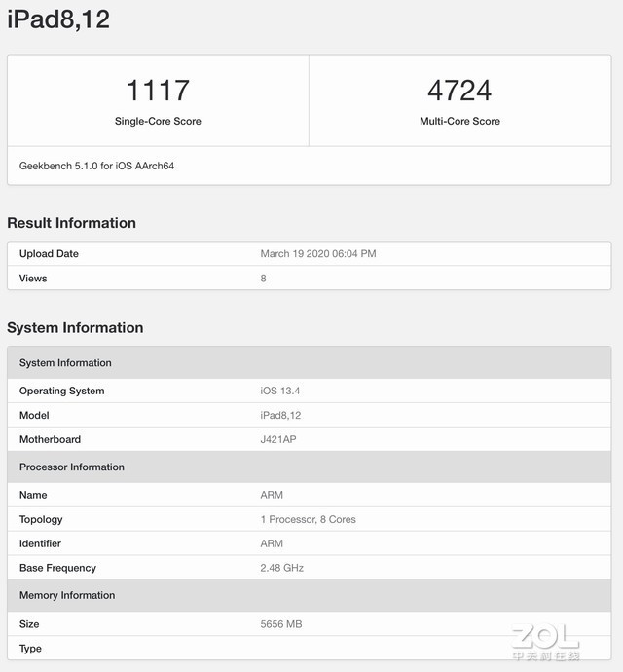Select the views count 8
Viewport: 623px width, 672px height.
[x=263, y=279]
